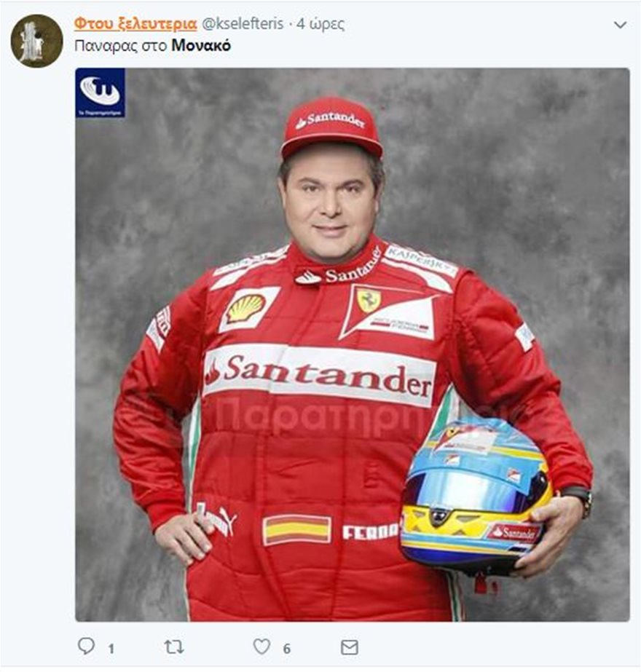Image resolution: width=641 pixels, height=672 pixels.
Task: Click the Shell logo on the racing suit
Action: click(x=246, y=309)
